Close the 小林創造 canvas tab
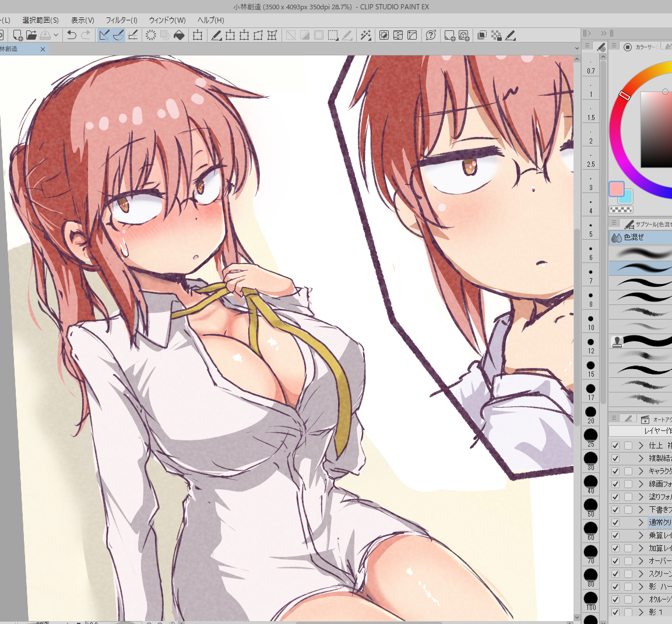 click(43, 49)
